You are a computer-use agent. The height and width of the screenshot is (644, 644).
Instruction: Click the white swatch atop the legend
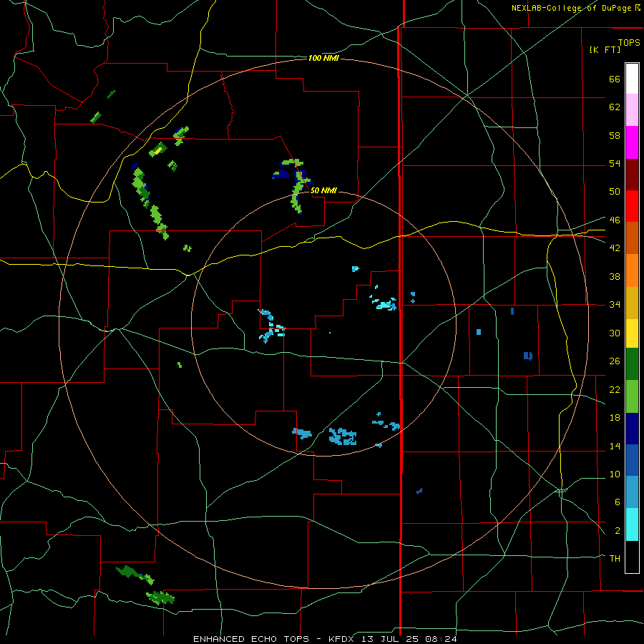(632, 79)
